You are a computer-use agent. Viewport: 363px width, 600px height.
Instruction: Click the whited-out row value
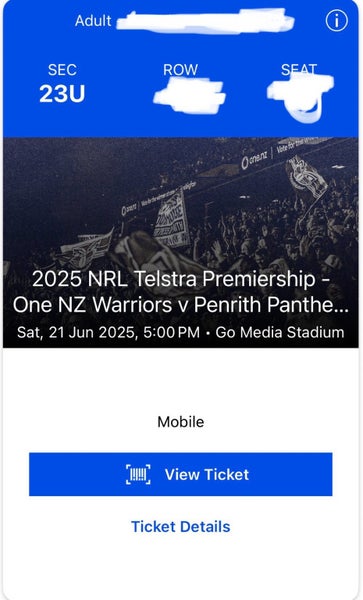pos(189,96)
